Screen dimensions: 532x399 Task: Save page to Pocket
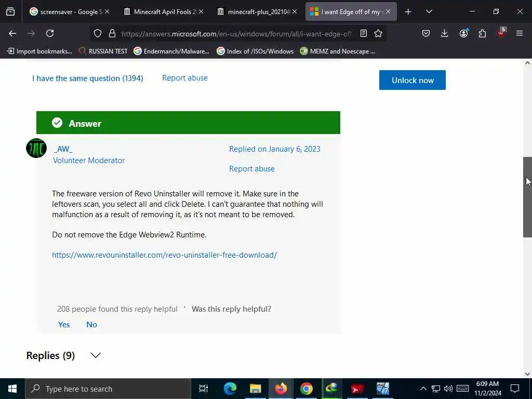426,33
